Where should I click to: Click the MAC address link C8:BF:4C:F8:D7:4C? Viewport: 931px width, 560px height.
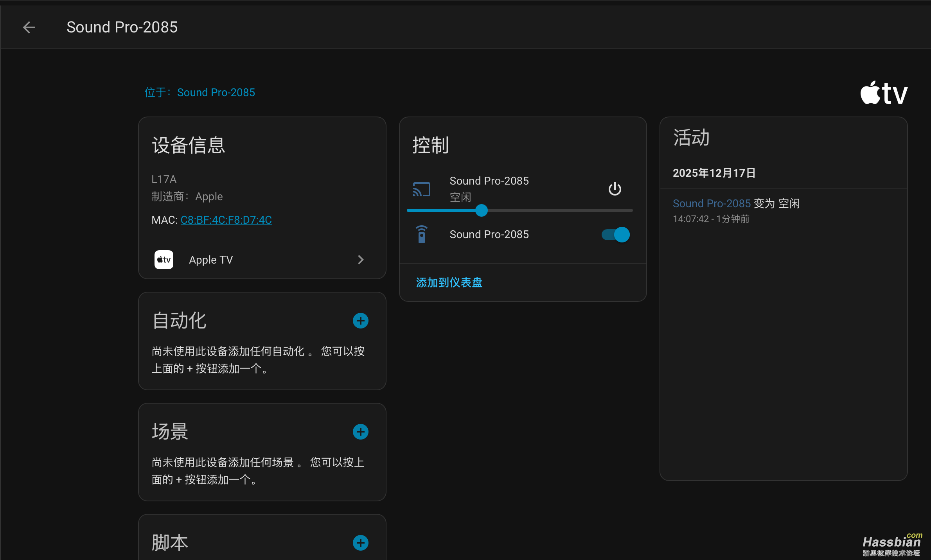(226, 220)
